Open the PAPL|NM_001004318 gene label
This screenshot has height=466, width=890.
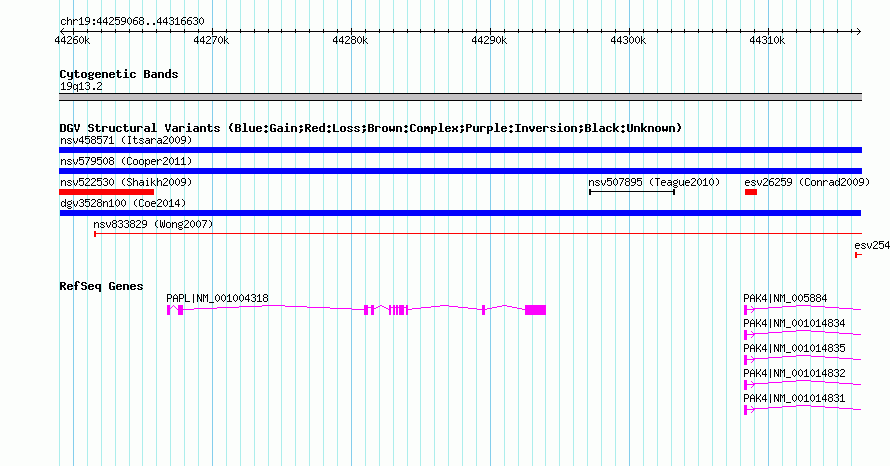tap(217, 298)
